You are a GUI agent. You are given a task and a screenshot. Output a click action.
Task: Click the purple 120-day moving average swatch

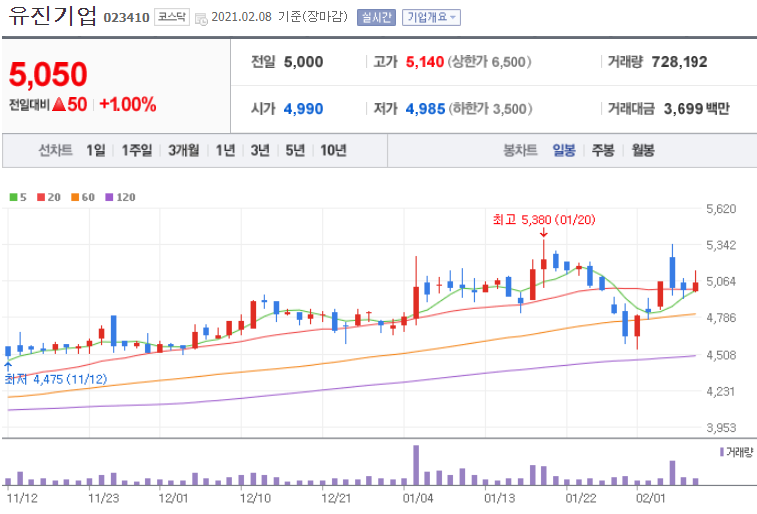pyautogui.click(x=109, y=197)
